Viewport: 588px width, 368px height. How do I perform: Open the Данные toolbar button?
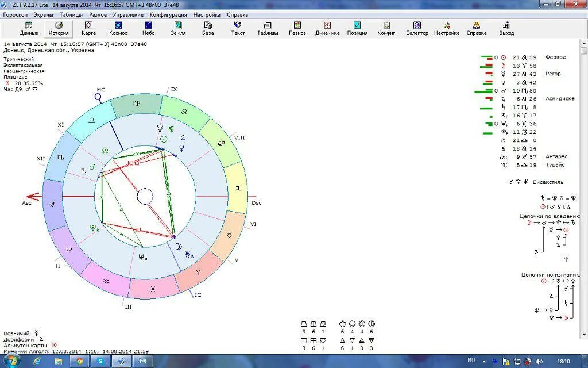tap(29, 29)
